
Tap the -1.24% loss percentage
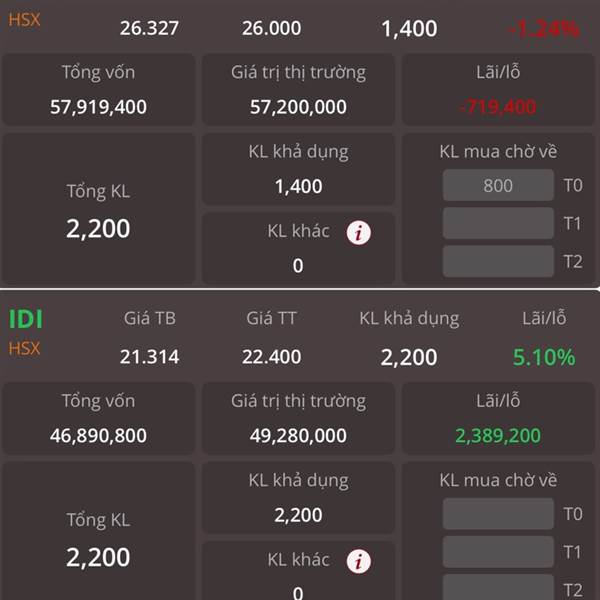544,29
